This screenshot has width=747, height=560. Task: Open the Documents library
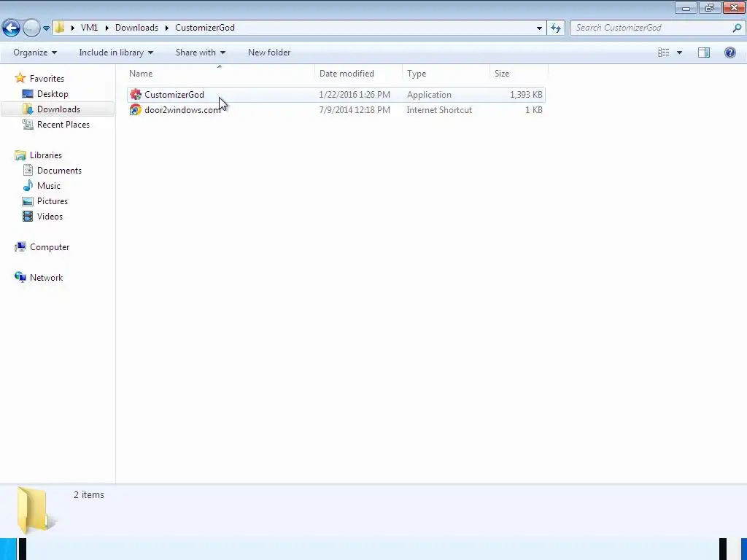coord(59,171)
